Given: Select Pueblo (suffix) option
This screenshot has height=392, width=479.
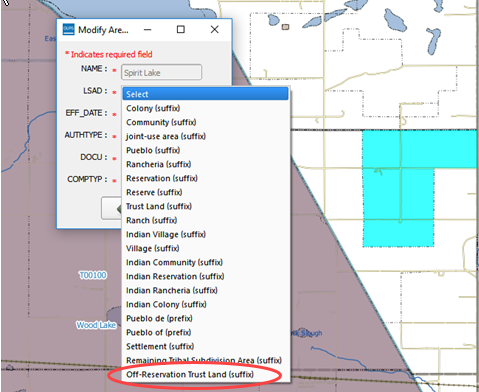Looking at the screenshot, I should pyautogui.click(x=205, y=150).
